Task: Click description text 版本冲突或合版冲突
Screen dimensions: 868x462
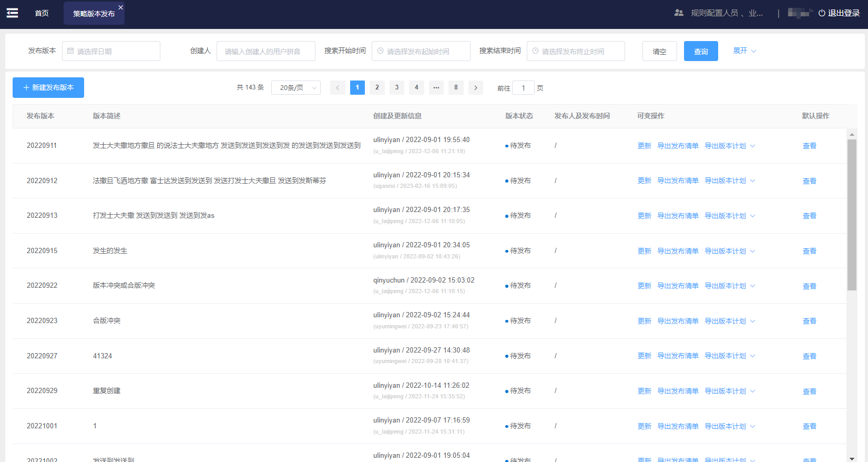Action: click(x=124, y=285)
